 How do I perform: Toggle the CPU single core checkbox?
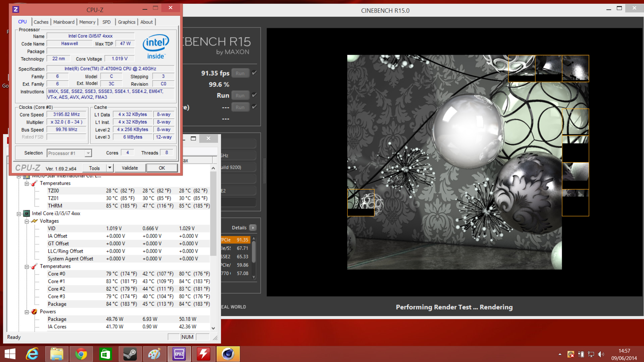(x=254, y=107)
